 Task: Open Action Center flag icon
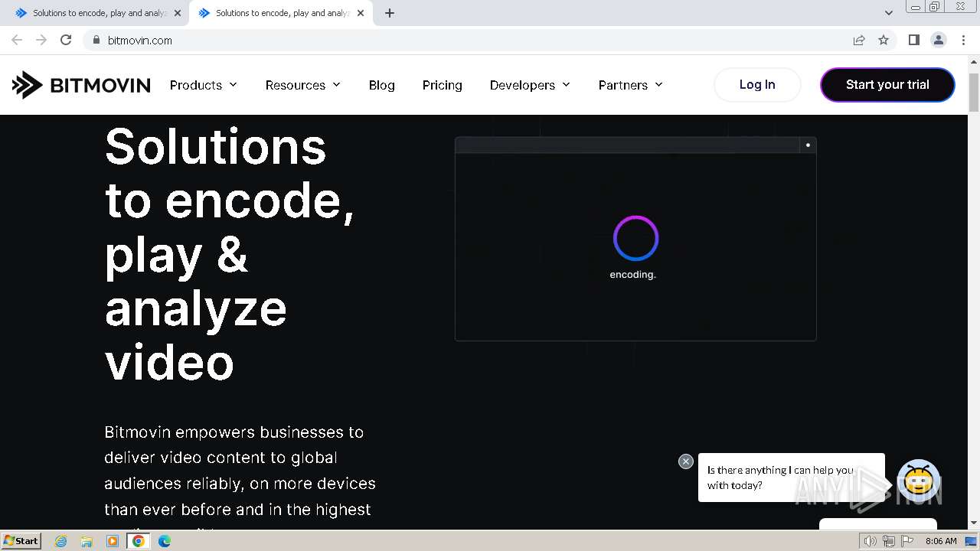(907, 541)
